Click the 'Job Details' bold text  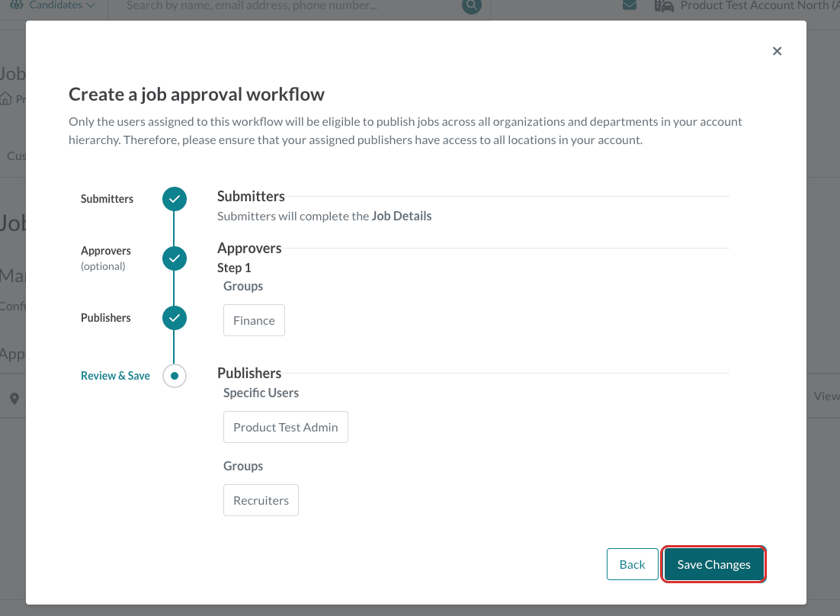[402, 216]
